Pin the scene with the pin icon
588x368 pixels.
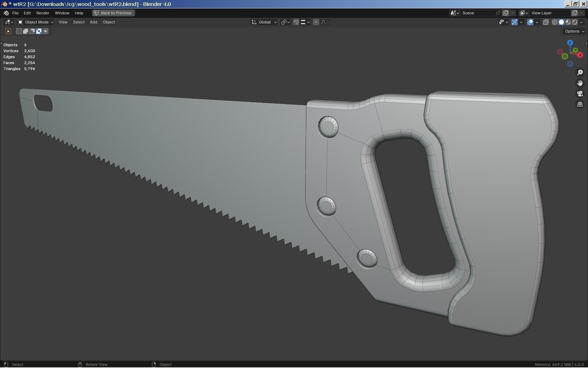click(498, 13)
